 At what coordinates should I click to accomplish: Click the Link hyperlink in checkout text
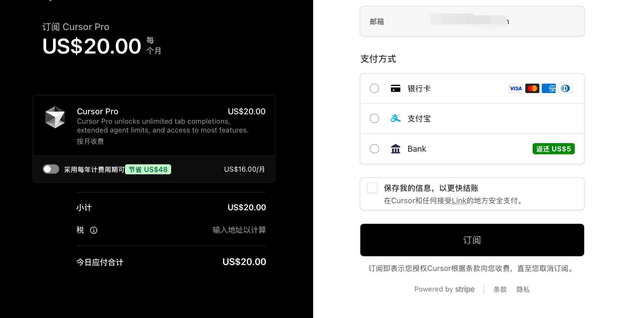[459, 201]
